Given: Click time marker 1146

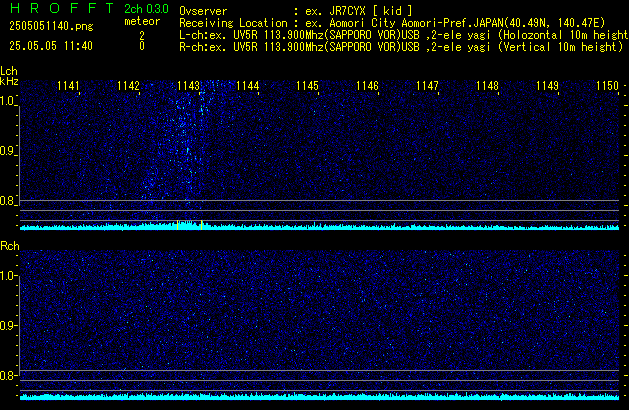Looking at the screenshot, I should coord(367,86).
